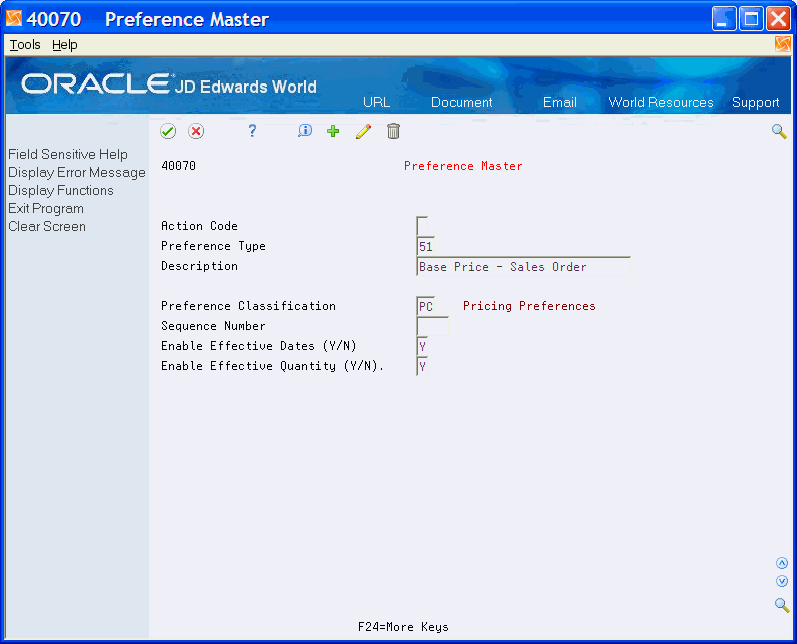Select Display Functions in sidebar

(60, 191)
